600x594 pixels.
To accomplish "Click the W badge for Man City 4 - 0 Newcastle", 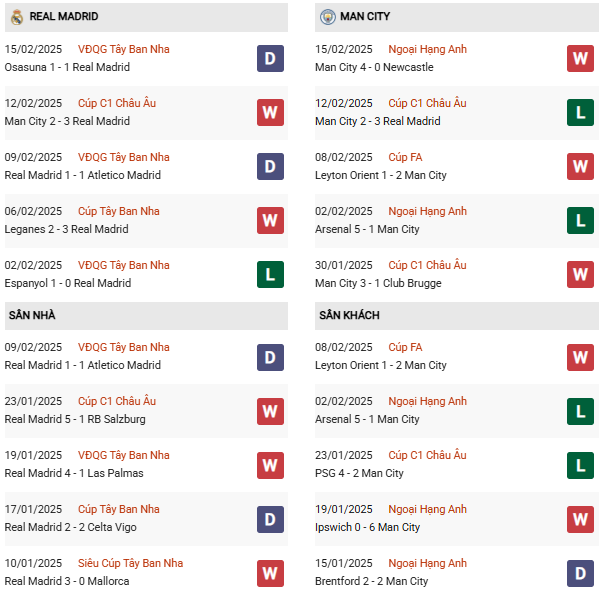I will point(580,59).
